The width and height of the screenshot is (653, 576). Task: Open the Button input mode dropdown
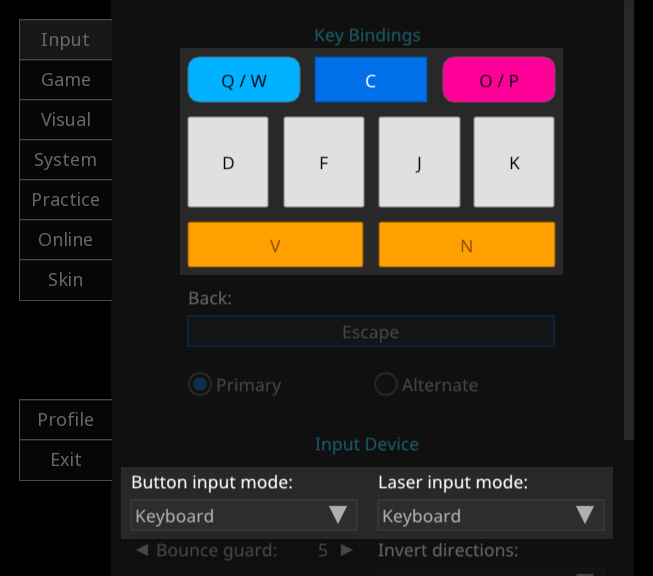point(244,515)
